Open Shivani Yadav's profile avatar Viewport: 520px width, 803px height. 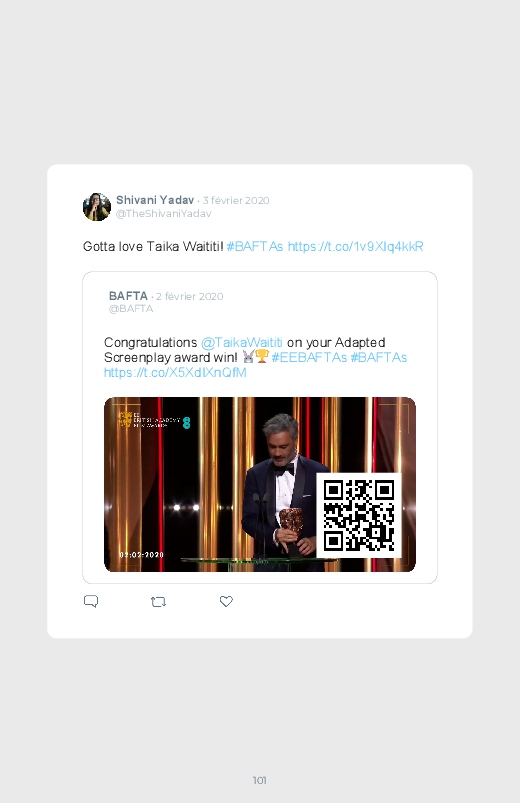97,207
